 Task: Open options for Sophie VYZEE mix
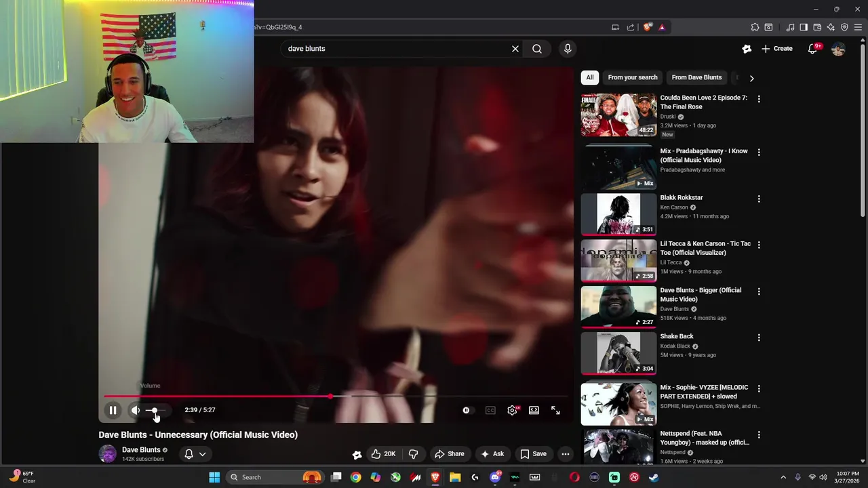(x=759, y=388)
